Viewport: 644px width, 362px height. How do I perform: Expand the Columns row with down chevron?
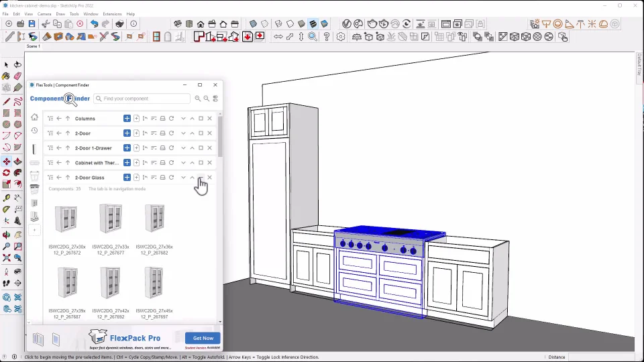click(183, 119)
